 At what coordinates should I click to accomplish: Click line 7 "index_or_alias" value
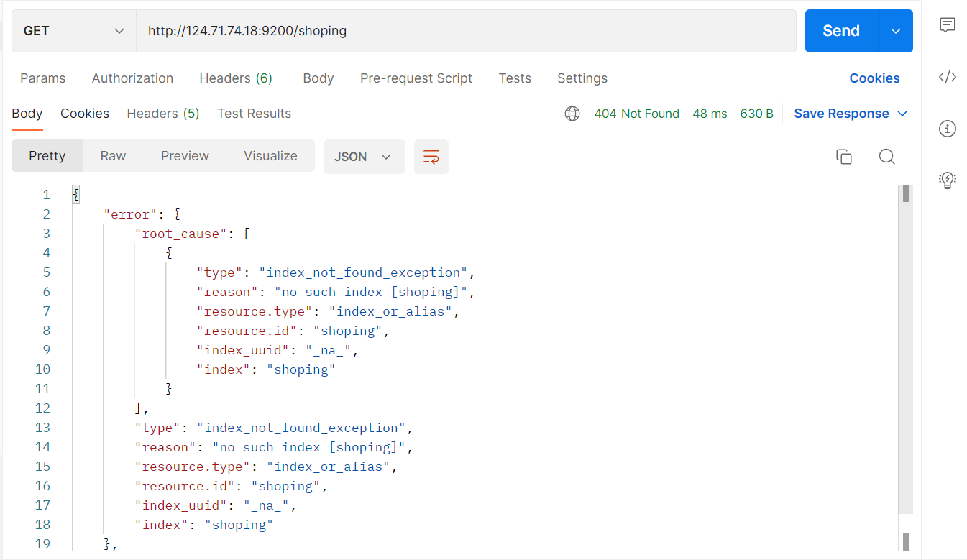pos(390,311)
